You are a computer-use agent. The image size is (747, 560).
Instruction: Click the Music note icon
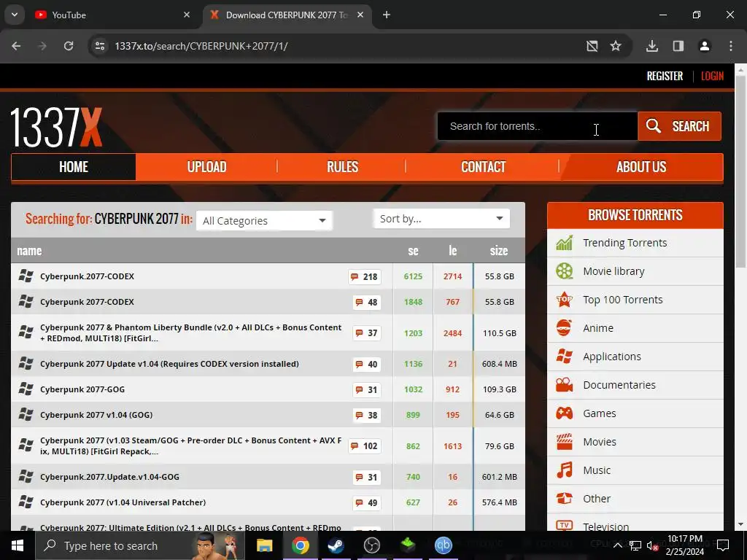click(565, 470)
